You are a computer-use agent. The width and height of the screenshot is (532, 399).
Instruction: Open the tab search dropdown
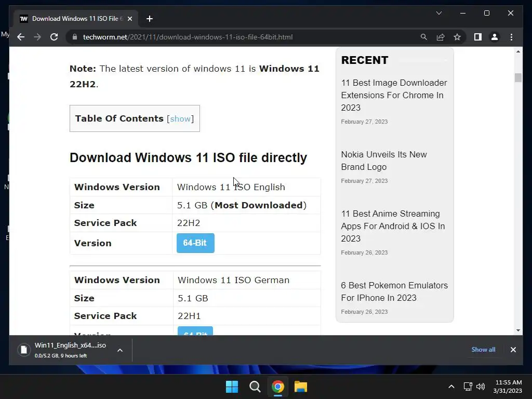pyautogui.click(x=438, y=13)
